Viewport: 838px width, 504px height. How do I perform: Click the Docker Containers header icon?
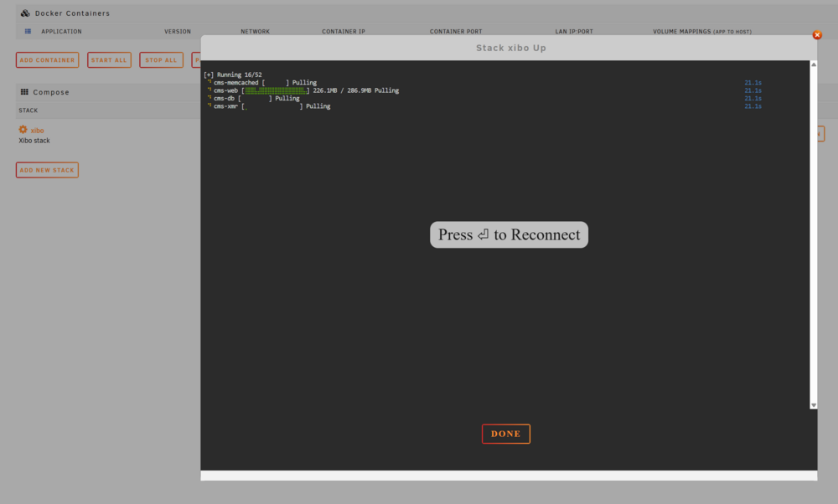tap(25, 13)
